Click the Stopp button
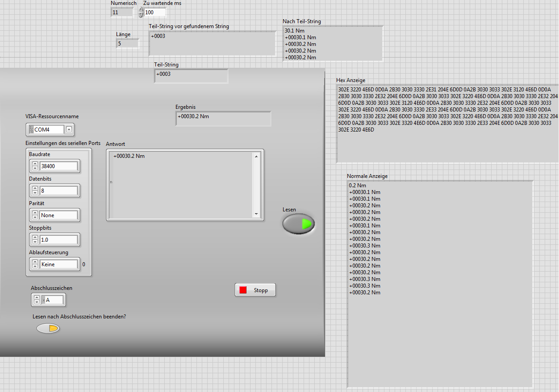 click(x=255, y=290)
